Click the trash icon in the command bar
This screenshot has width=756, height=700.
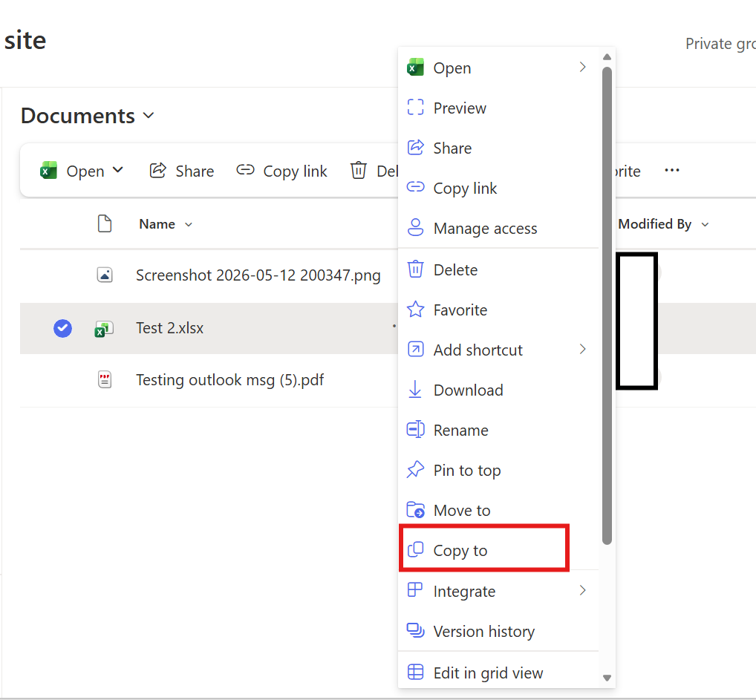tap(358, 170)
